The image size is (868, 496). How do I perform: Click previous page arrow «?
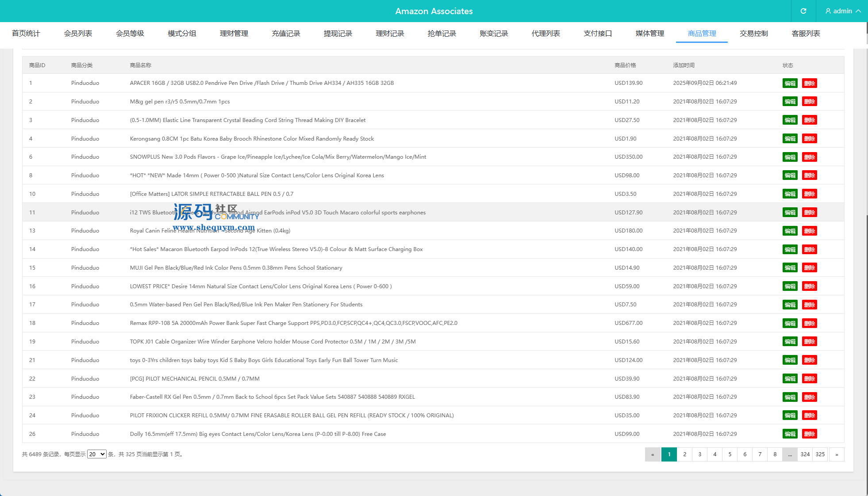pyautogui.click(x=653, y=454)
